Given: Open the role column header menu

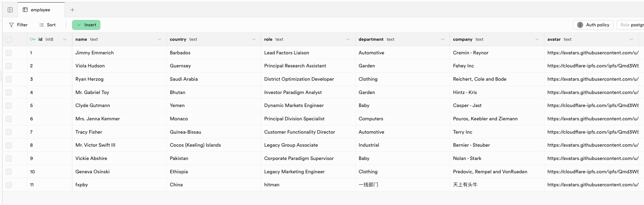Looking at the screenshot, I should coord(348,39).
